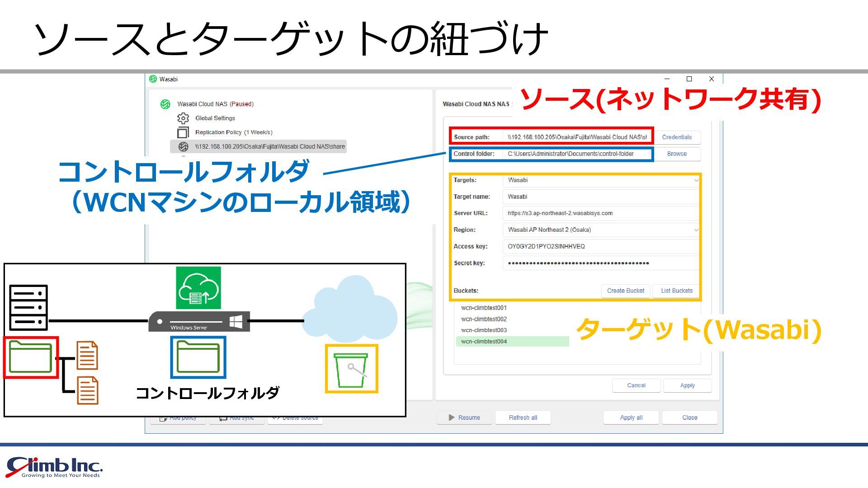Click the Global Settings gear icon
868x488 pixels.
pos(183,118)
